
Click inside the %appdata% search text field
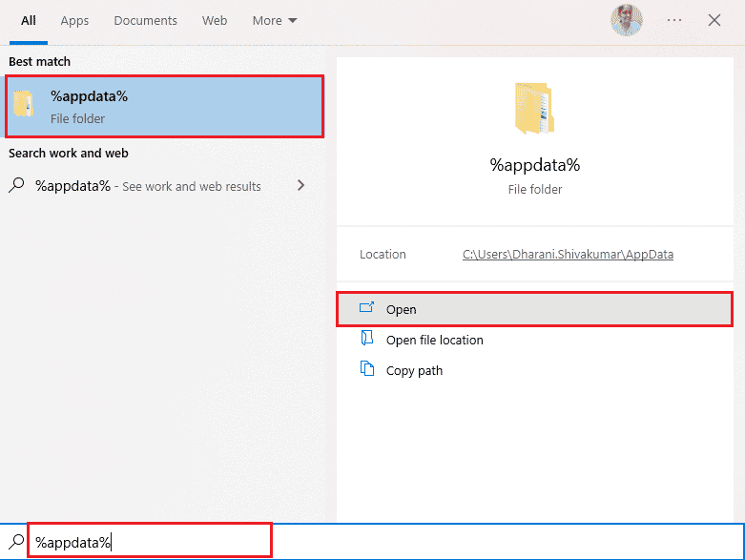[x=153, y=542]
